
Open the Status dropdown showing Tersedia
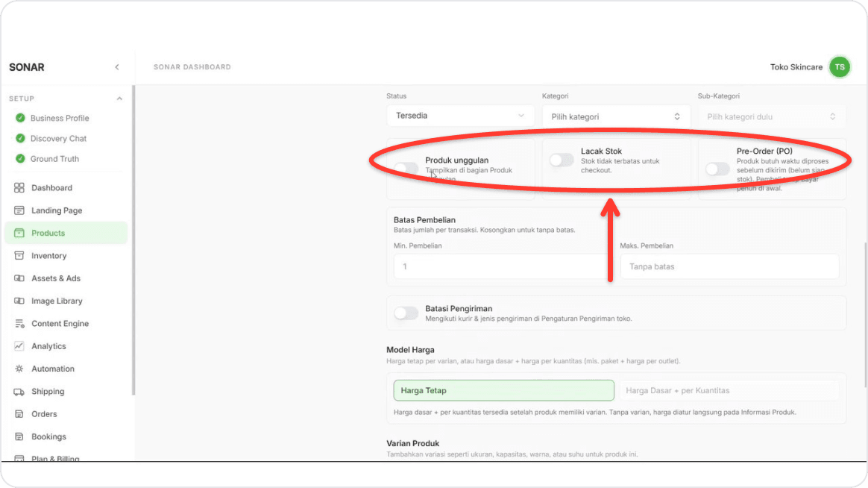click(x=460, y=116)
